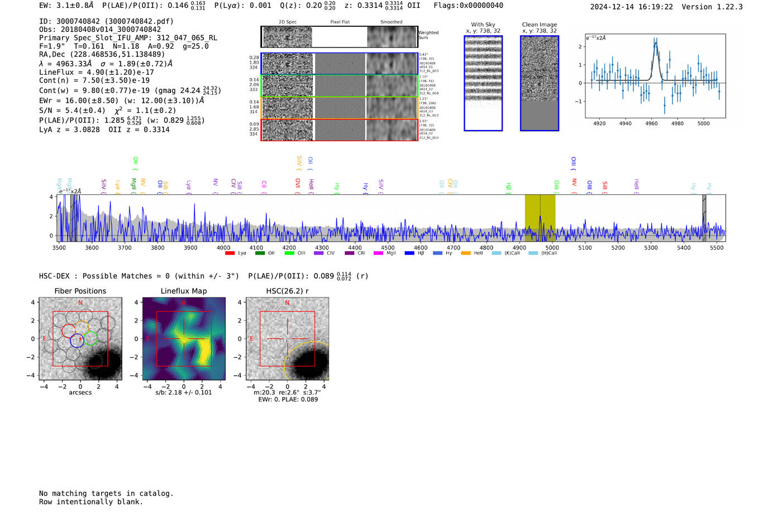Select the green-bordered fiber 2D spectrum row
The width and height of the screenshot is (782, 532).
[x=339, y=86]
